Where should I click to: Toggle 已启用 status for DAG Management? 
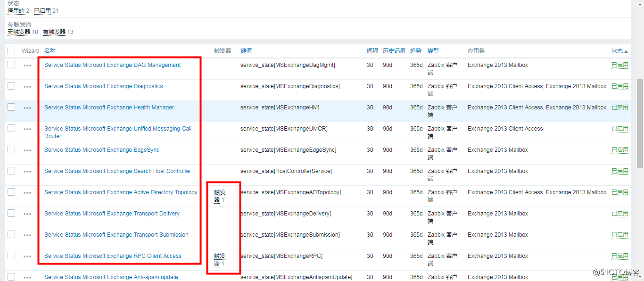coord(620,65)
